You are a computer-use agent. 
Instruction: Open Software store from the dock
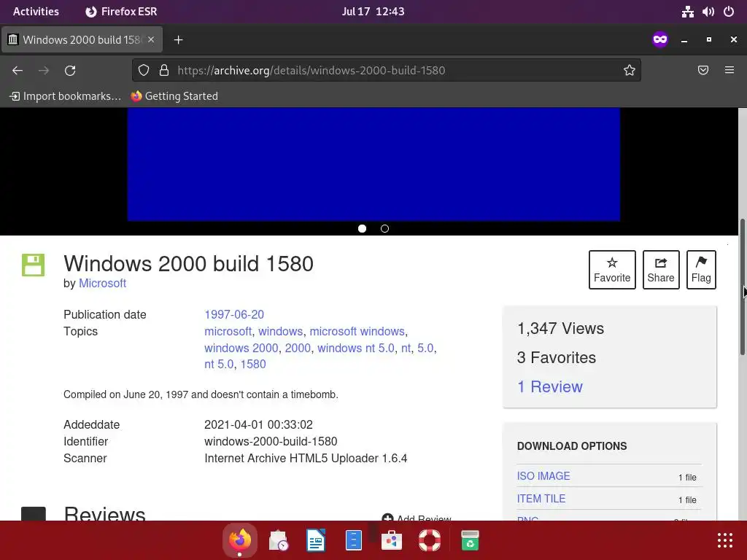coord(392,540)
